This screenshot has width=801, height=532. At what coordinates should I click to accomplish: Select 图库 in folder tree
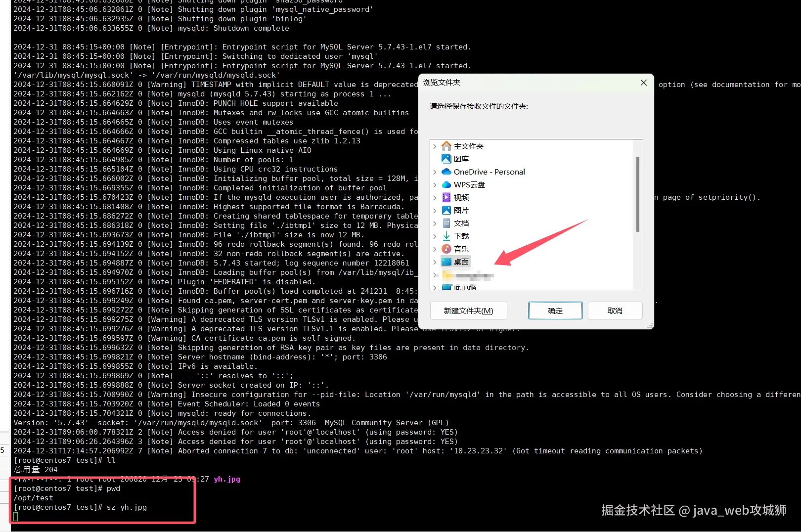tap(461, 159)
